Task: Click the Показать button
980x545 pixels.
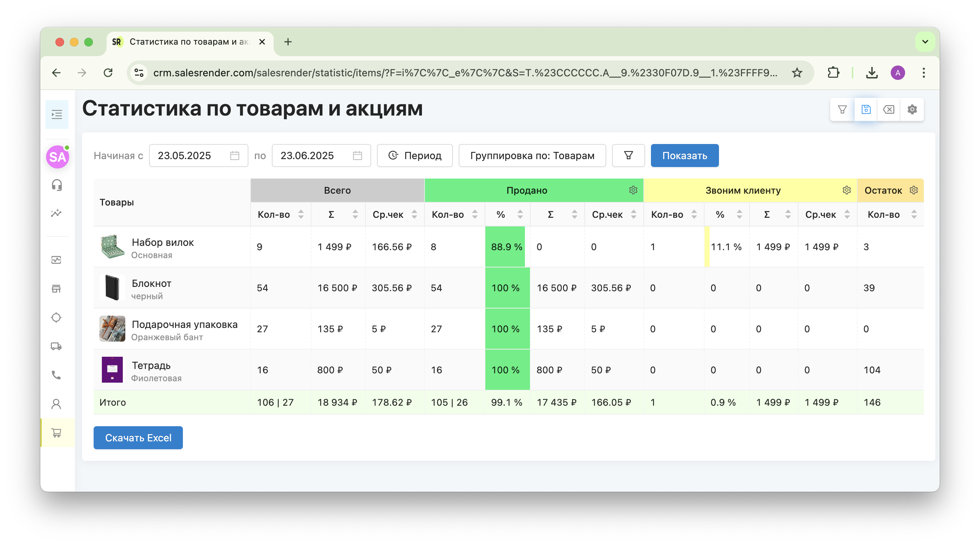Action: [x=684, y=156]
